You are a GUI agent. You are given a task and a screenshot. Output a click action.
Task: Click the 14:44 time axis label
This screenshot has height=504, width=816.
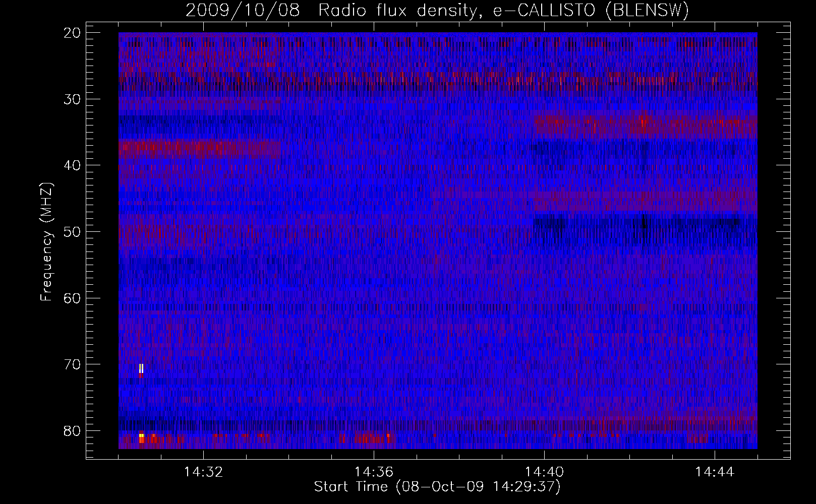pyautogui.click(x=715, y=472)
